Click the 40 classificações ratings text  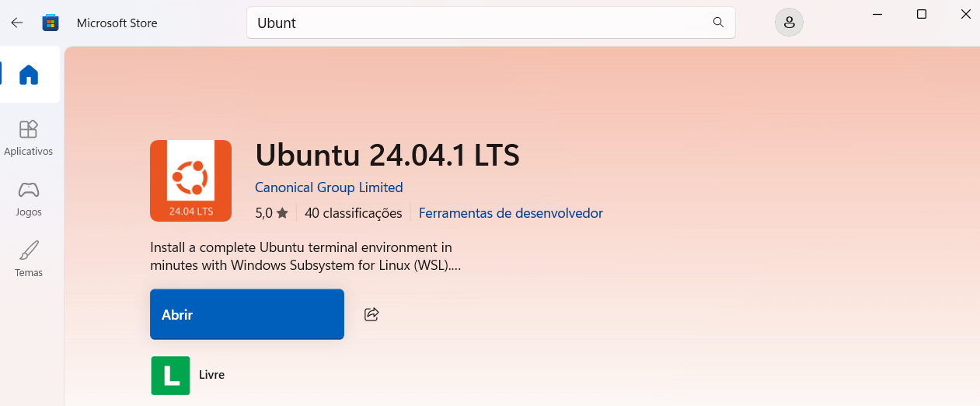pyautogui.click(x=354, y=212)
